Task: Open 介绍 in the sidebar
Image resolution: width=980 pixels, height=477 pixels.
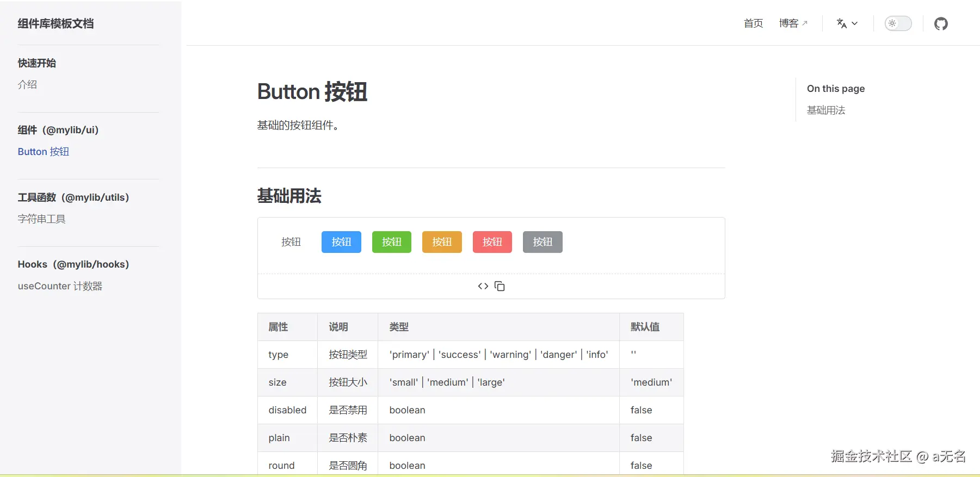Action: coord(27,84)
